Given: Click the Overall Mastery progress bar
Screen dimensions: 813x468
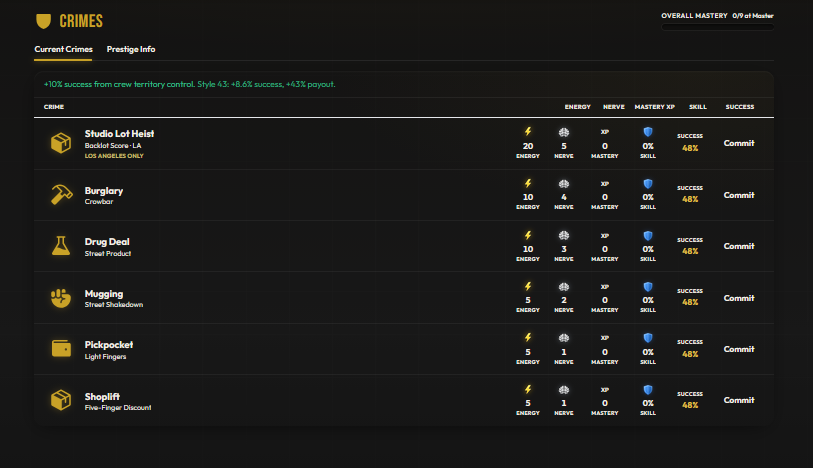Looking at the screenshot, I should click(x=718, y=27).
